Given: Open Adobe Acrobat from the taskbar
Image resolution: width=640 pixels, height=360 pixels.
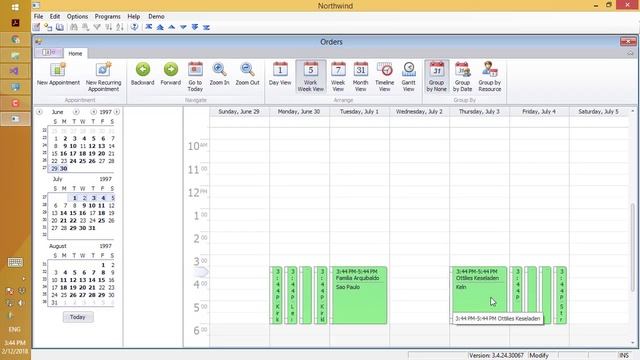Looking at the screenshot, I should pos(16,23).
